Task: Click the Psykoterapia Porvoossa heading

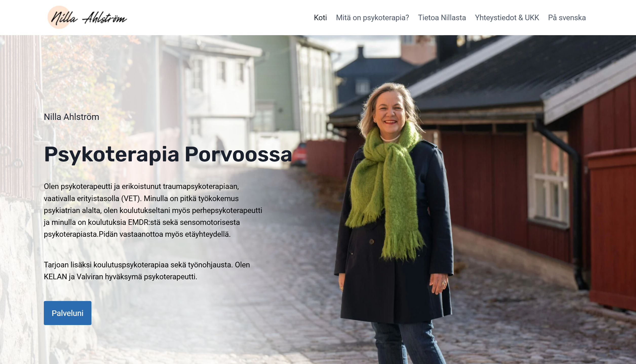Action: (168, 154)
